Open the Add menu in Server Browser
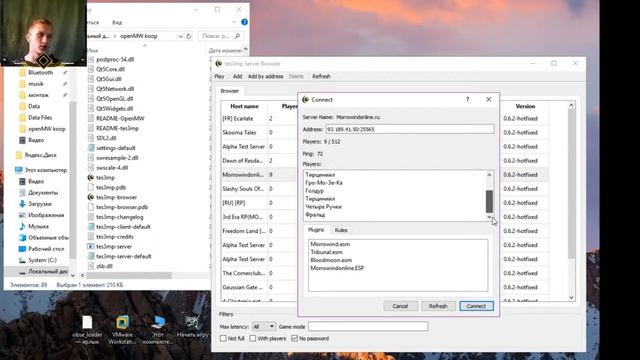 tap(237, 76)
